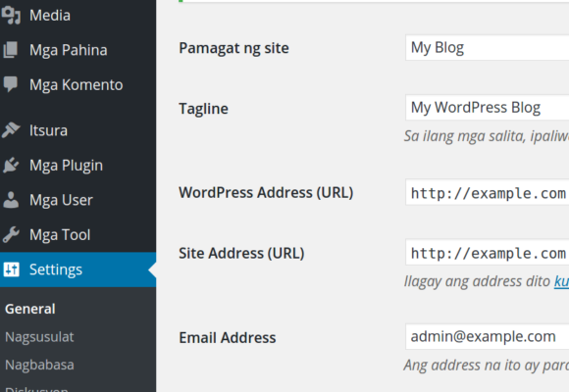The height and width of the screenshot is (392, 569).
Task: Click the Mga User person icon
Action: (x=11, y=200)
